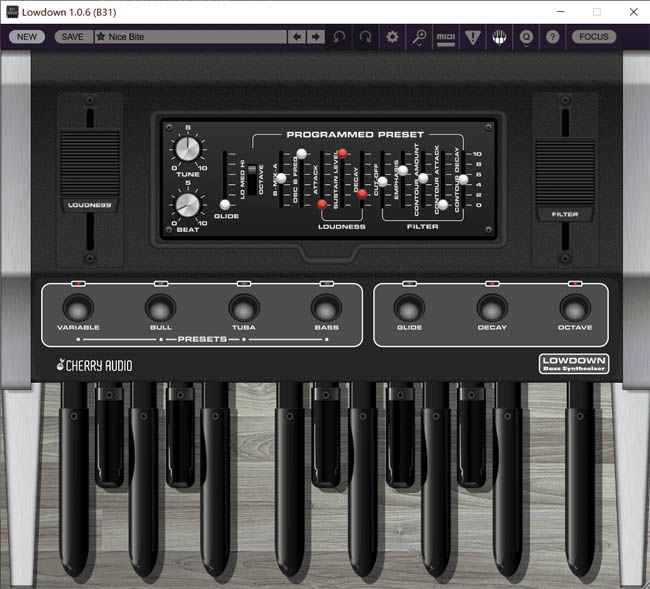Click the Cherry Audio logo
This screenshot has width=650, height=589.
pos(95,365)
